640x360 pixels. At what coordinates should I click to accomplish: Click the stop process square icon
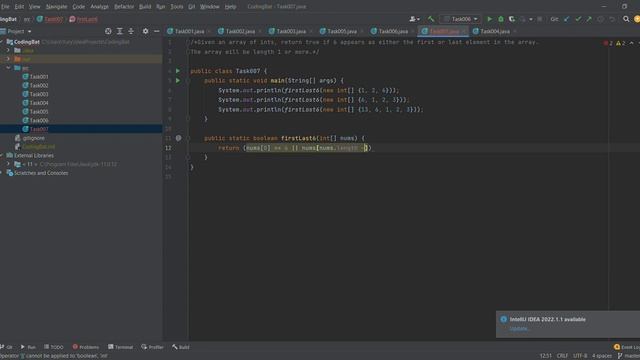point(540,19)
